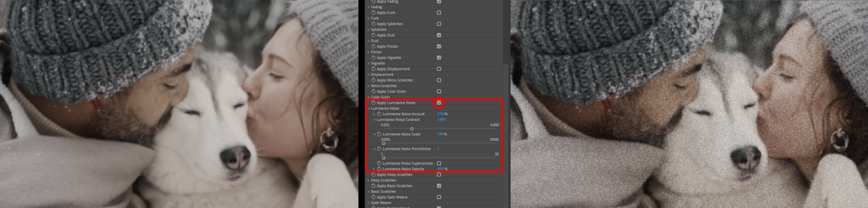Expand the Gate Weave property group

(368, 203)
